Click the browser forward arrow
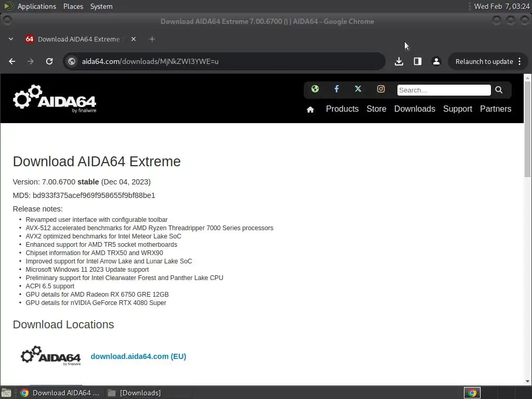Viewport: 532px width, 399px height. pyautogui.click(x=31, y=61)
